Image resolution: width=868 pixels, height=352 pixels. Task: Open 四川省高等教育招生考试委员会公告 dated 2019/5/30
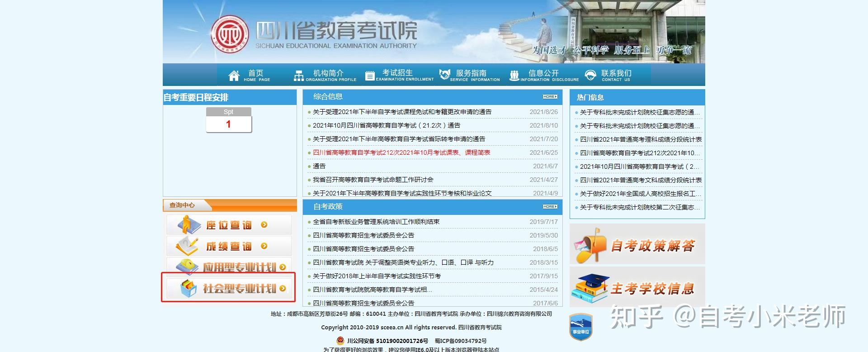click(363, 235)
